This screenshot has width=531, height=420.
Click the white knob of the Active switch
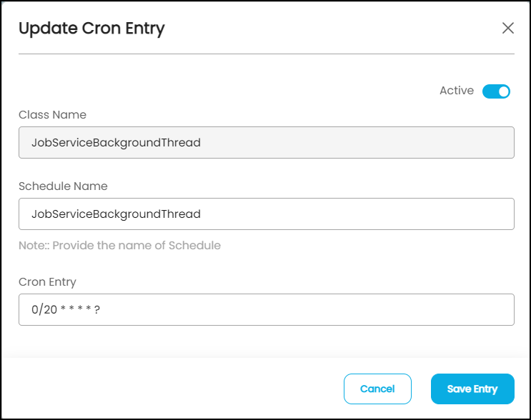[503, 91]
